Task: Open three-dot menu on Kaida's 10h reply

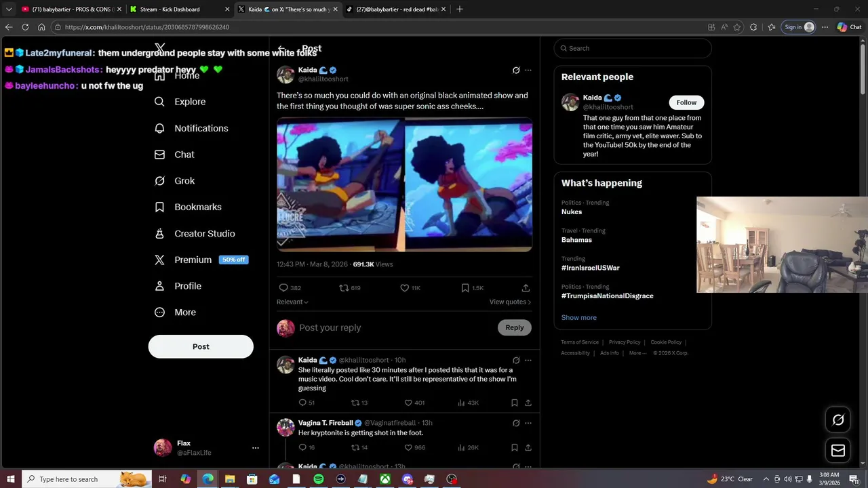Action: pyautogui.click(x=528, y=361)
